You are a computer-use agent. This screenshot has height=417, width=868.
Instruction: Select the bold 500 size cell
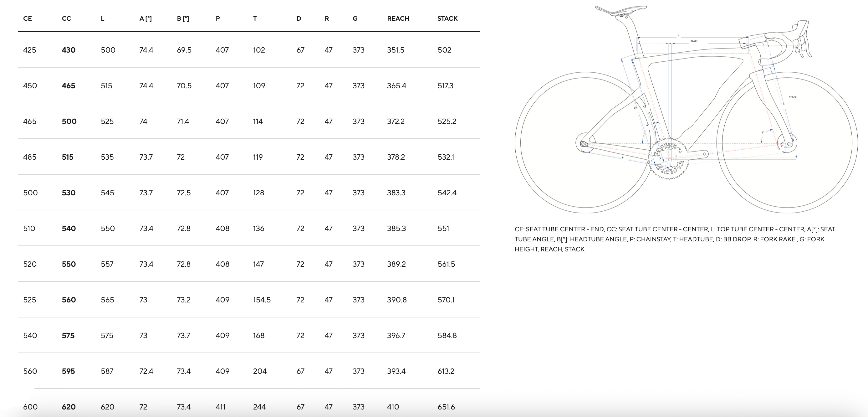pos(69,121)
